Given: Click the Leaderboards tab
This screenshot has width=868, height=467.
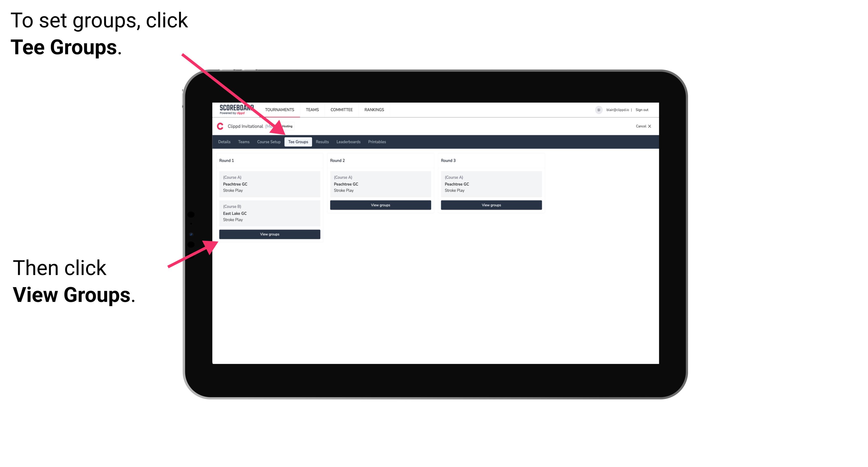Looking at the screenshot, I should pos(347,142).
